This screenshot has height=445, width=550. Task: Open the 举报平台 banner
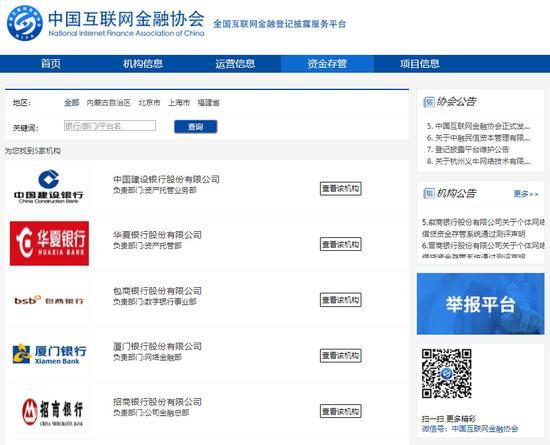480,304
